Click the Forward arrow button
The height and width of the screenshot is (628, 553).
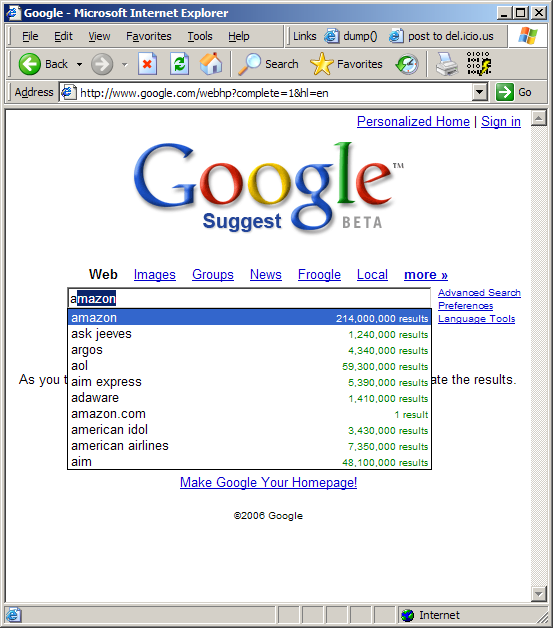102,64
